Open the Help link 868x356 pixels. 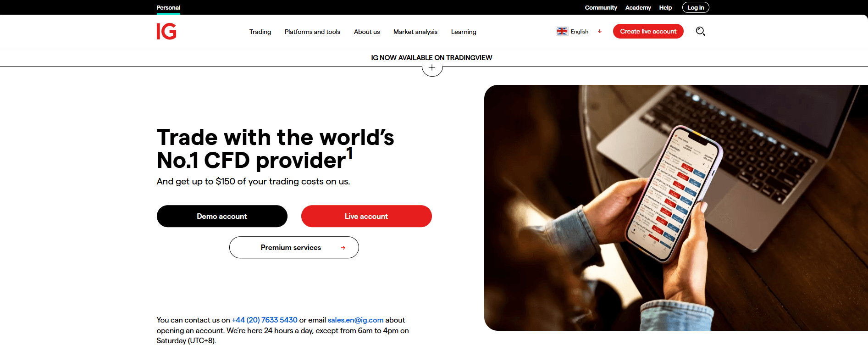[x=665, y=7]
